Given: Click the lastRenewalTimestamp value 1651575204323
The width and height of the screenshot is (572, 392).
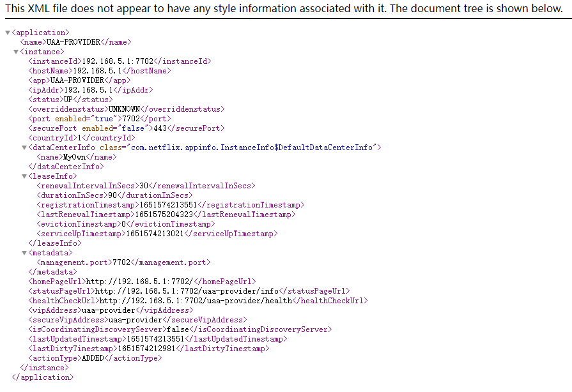Looking at the screenshot, I should pyautogui.click(x=164, y=215).
